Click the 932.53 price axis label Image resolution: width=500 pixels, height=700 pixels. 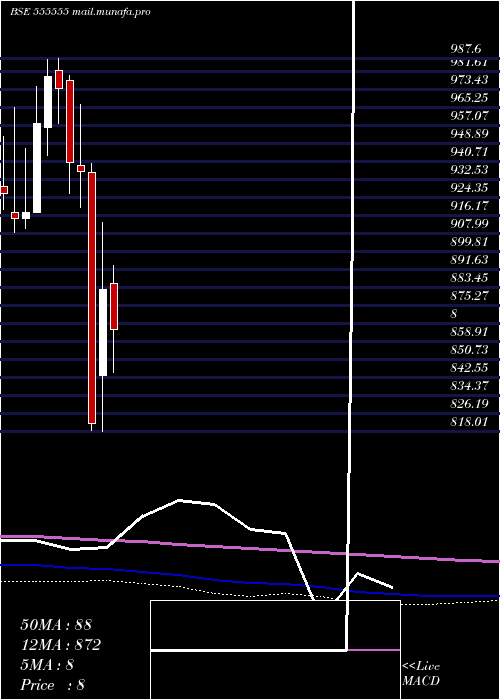[x=469, y=170]
